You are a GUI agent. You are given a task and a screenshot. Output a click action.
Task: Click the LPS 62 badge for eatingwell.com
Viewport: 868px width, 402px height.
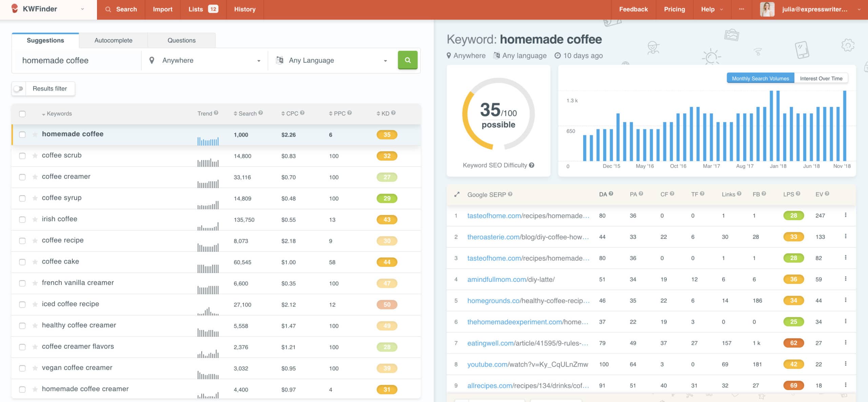(793, 343)
